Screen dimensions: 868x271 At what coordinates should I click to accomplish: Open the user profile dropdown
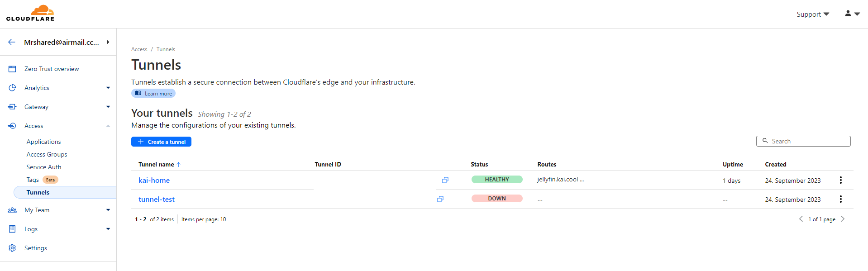click(x=852, y=14)
